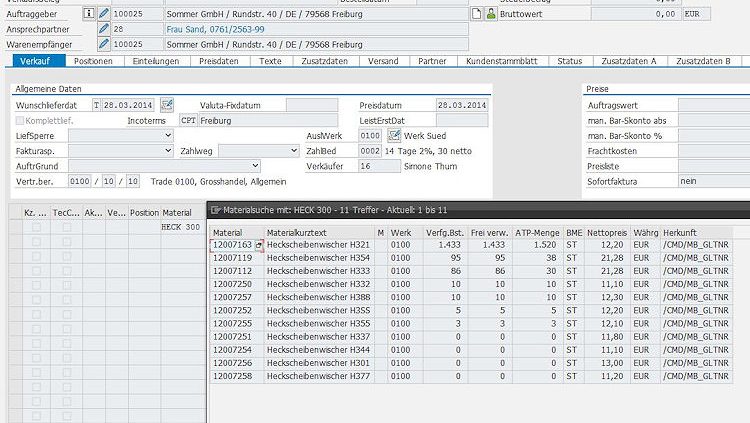Select material number 12007250
The width and height of the screenshot is (750, 423).
[x=232, y=284]
